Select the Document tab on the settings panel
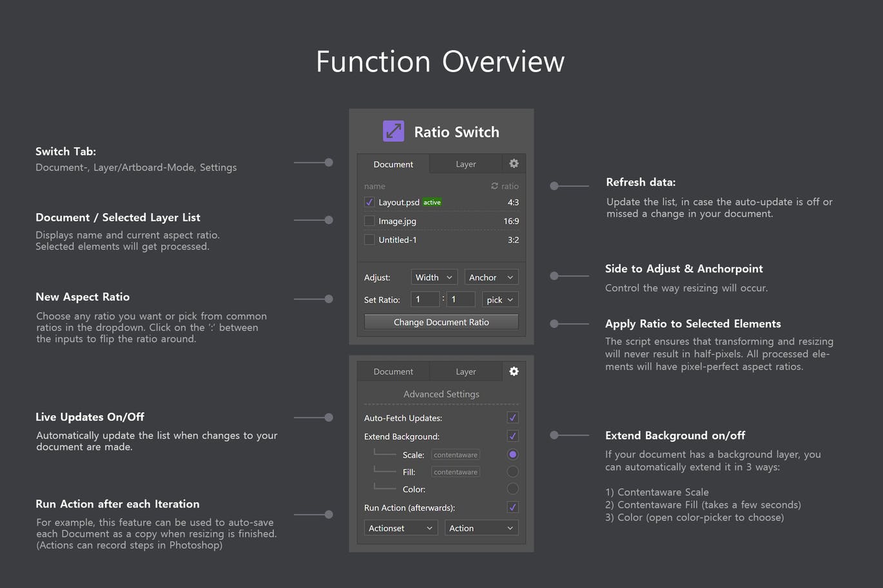Screen dimensions: 883x588 [x=393, y=371]
